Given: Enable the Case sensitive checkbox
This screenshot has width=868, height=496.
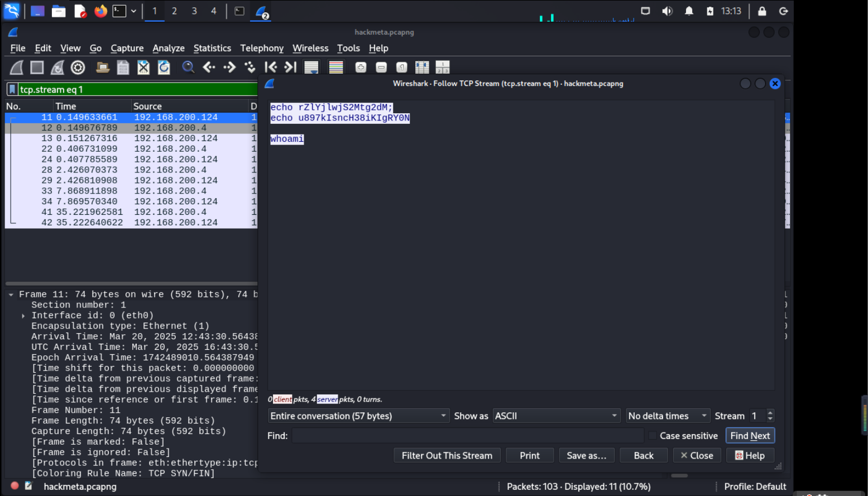Looking at the screenshot, I should [x=653, y=436].
